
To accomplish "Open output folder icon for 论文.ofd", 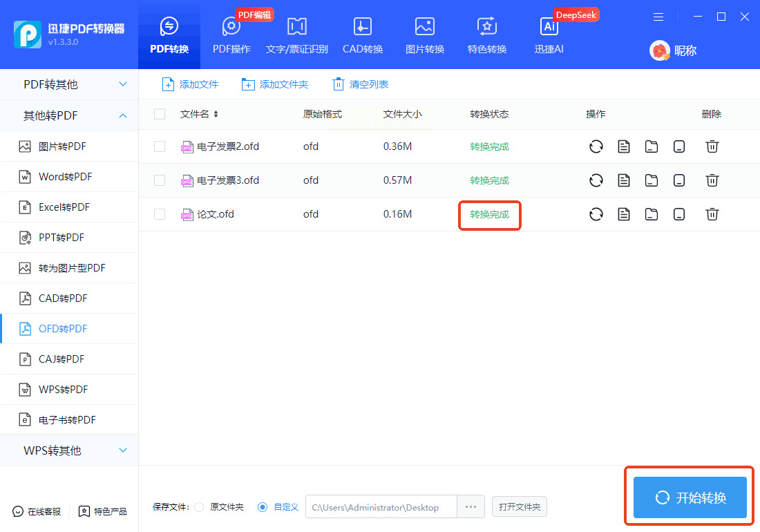I will point(651,214).
